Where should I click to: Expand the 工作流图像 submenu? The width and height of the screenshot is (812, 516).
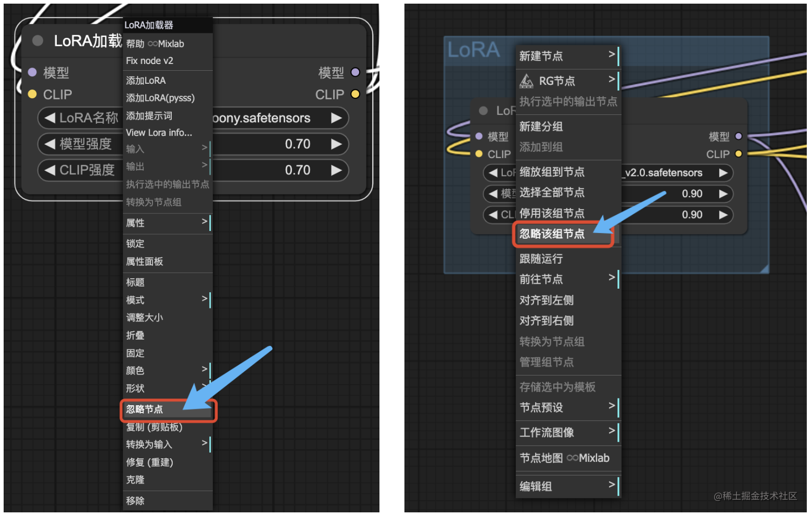tap(568, 432)
